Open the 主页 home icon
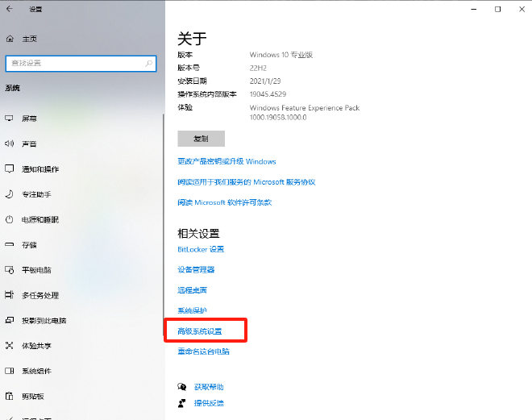 click(10, 39)
